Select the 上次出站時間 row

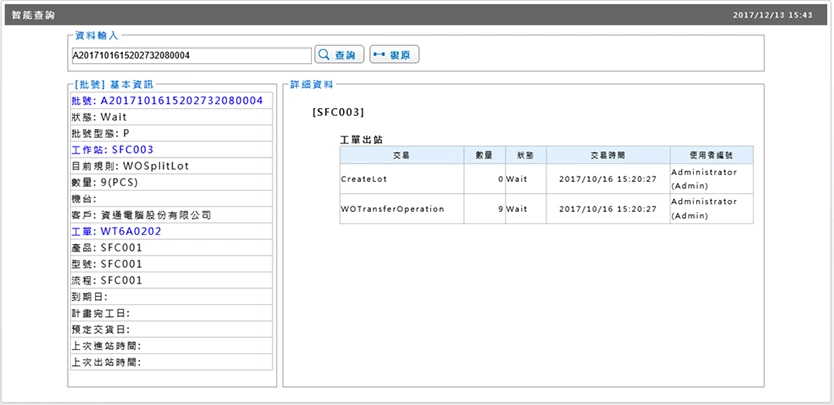click(171, 362)
